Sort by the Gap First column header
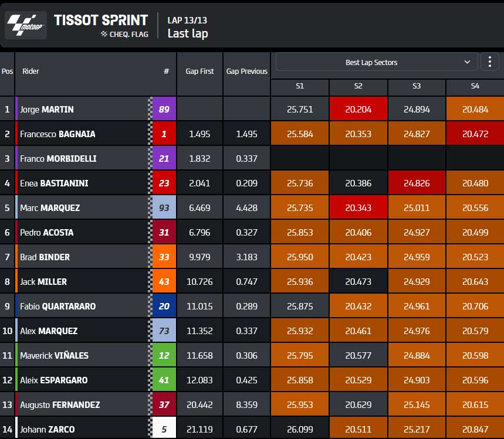504x439 pixels. [199, 72]
